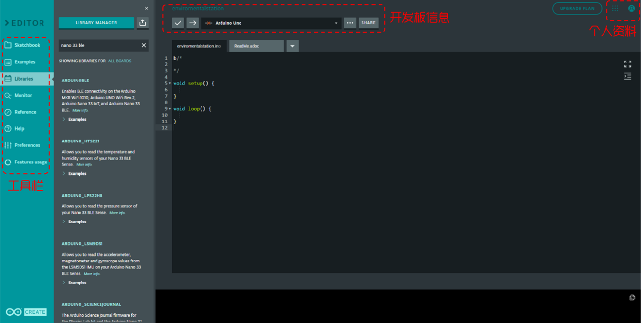Click the enviromentalstation sketch name
Viewport: 644px width, 323px height.
coord(198,9)
